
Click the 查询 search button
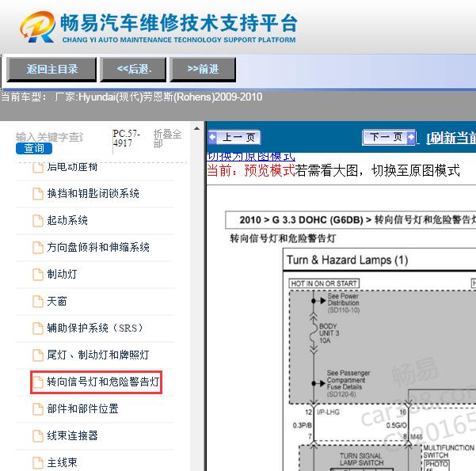click(x=34, y=148)
